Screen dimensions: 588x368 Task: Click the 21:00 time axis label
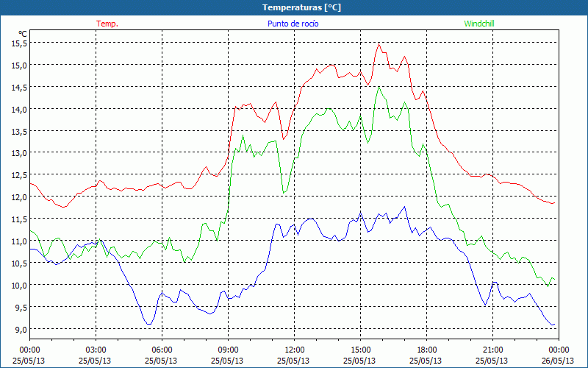coord(492,350)
